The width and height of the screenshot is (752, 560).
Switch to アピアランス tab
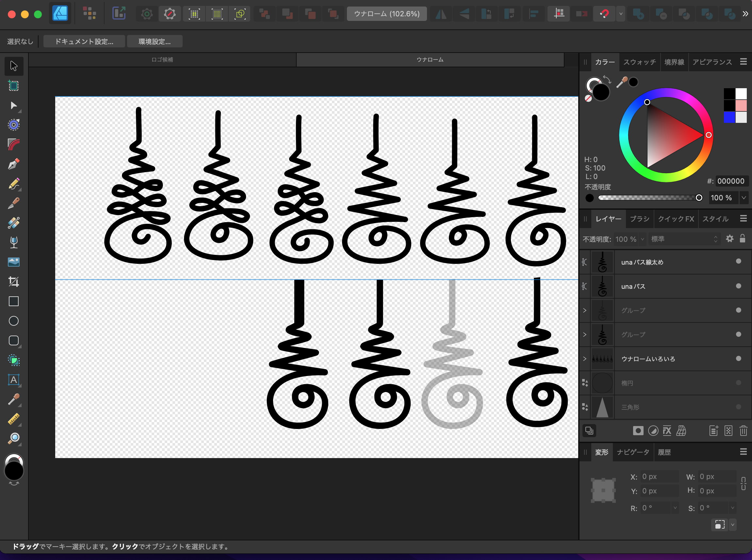pyautogui.click(x=712, y=62)
